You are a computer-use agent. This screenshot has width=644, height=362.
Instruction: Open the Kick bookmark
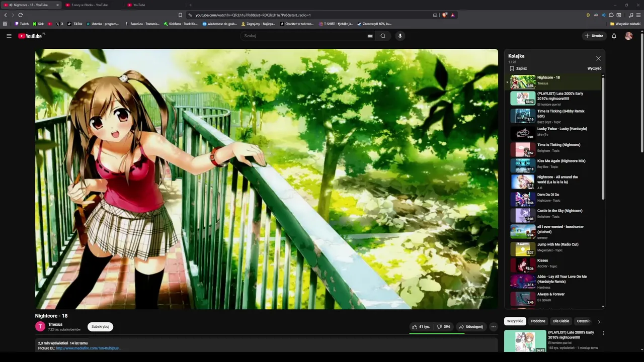click(x=38, y=24)
